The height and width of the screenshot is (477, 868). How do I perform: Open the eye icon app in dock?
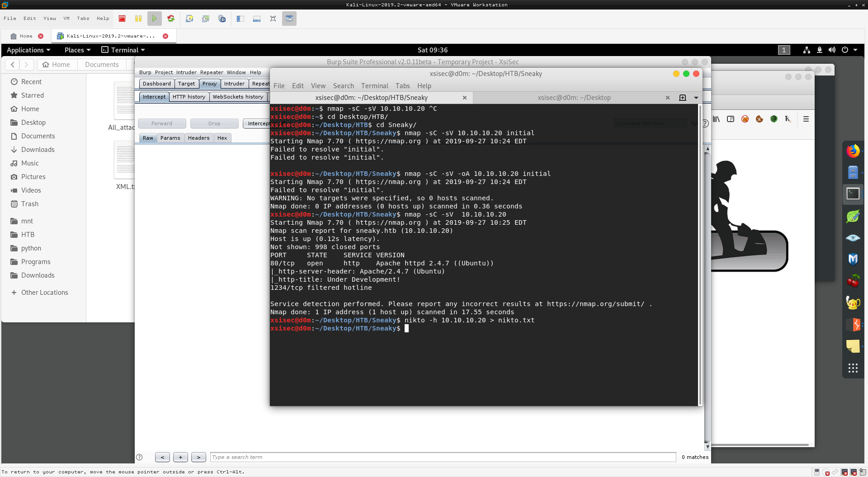(x=853, y=238)
